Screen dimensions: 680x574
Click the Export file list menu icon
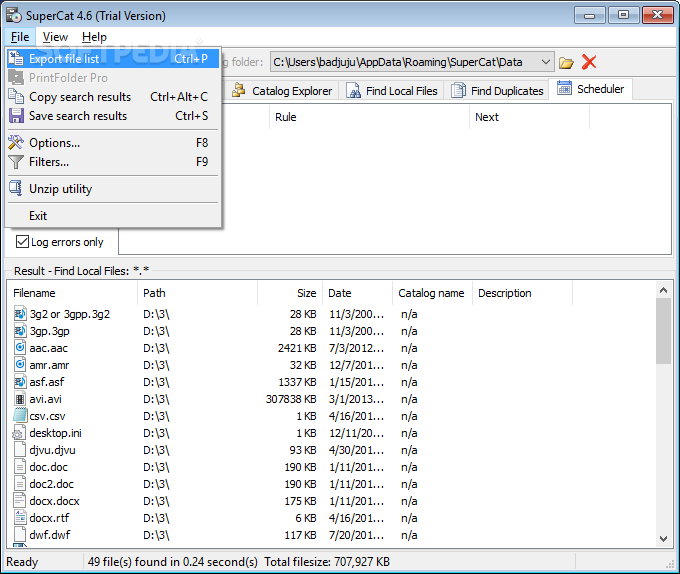[x=16, y=58]
